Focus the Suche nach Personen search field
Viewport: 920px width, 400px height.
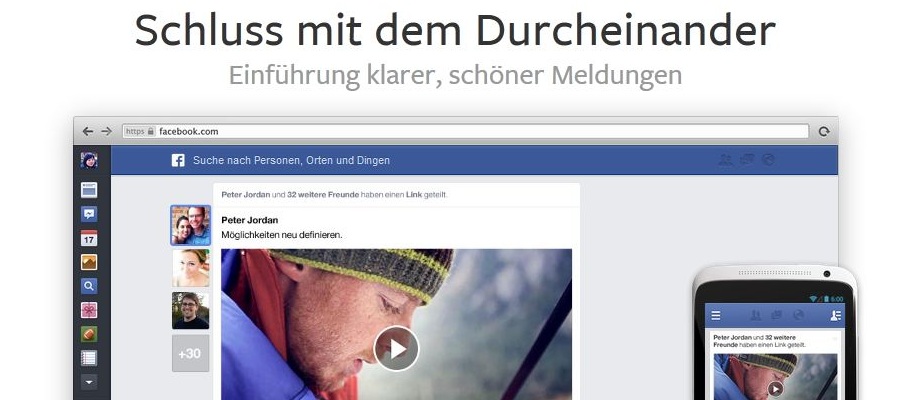point(291,160)
